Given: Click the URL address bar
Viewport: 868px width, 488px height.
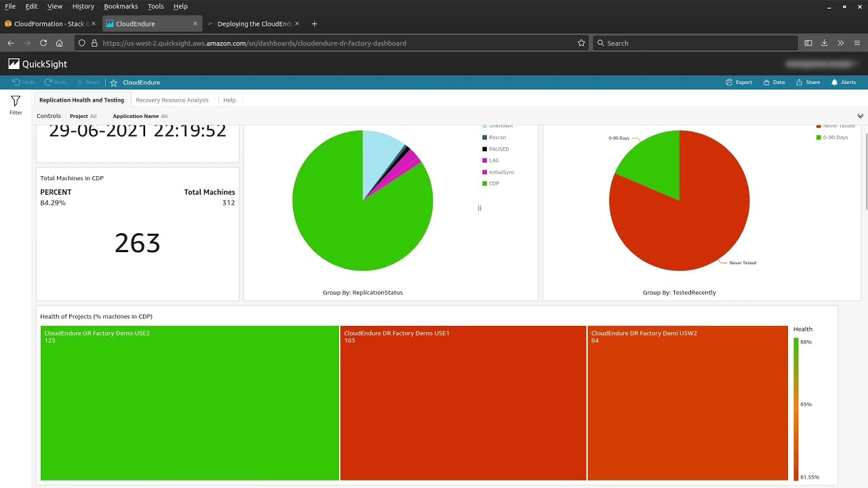Looking at the screenshot, I should coord(332,43).
